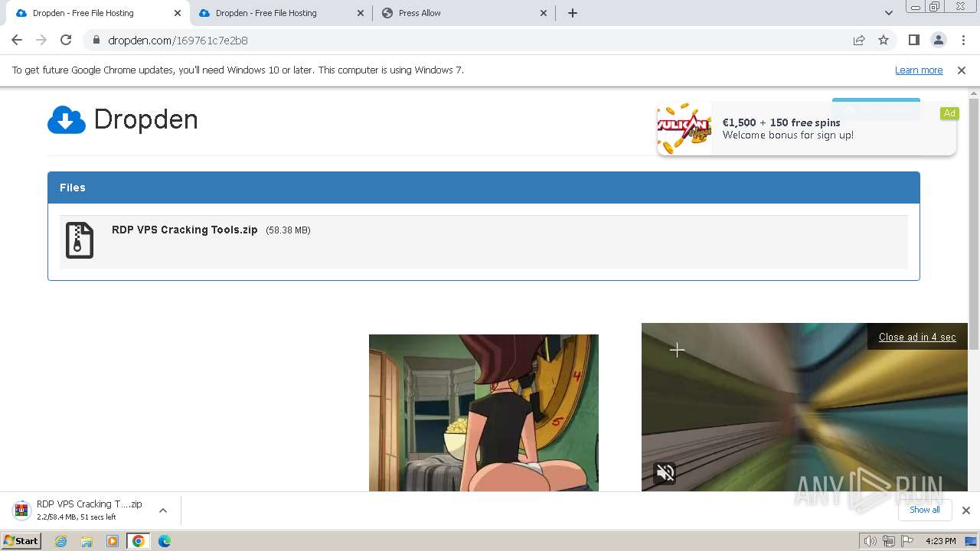Open the volume tray icon
The width and height of the screenshot is (980, 551).
[x=871, y=541]
